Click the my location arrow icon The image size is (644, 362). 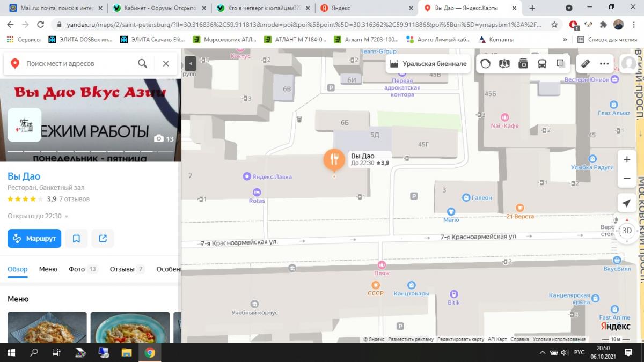[626, 203]
